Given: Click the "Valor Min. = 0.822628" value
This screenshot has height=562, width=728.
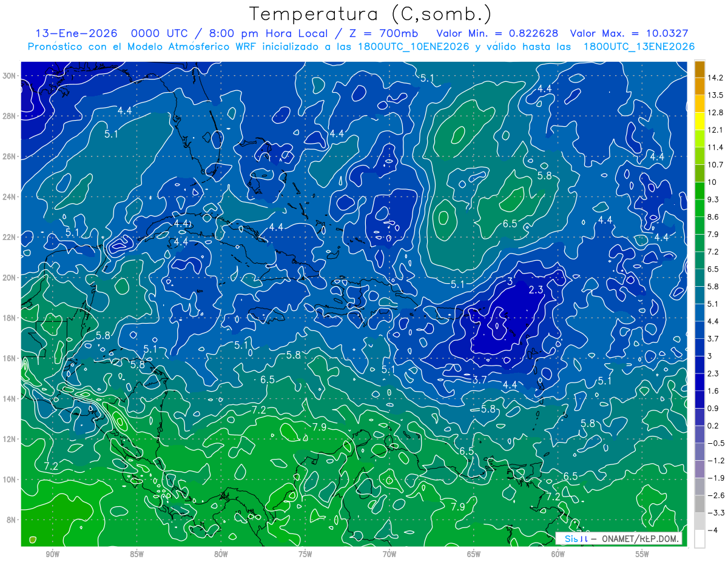Looking at the screenshot, I should 497,33.
